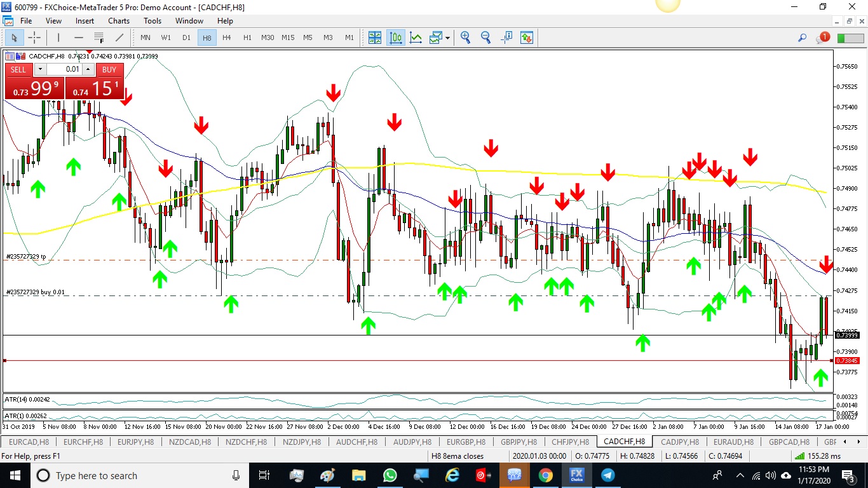Open WhatsApp from the taskbar
Image resolution: width=868 pixels, height=488 pixels.
coord(390,475)
